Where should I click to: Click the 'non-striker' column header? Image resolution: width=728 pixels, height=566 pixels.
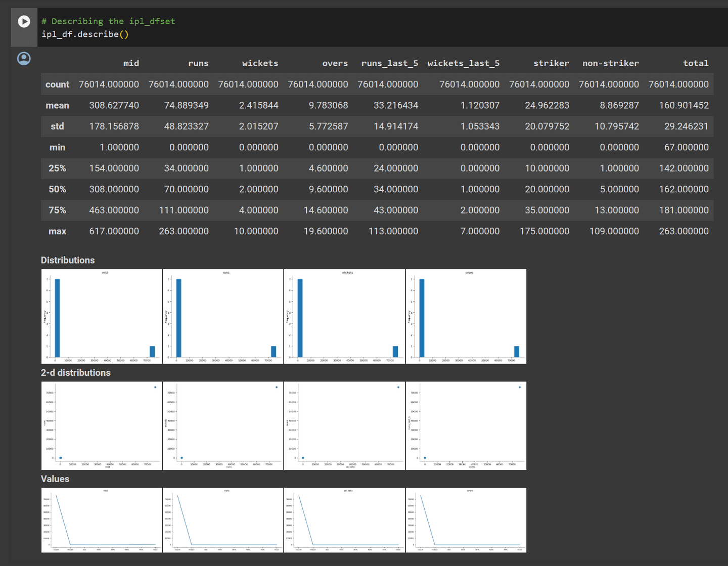point(611,63)
